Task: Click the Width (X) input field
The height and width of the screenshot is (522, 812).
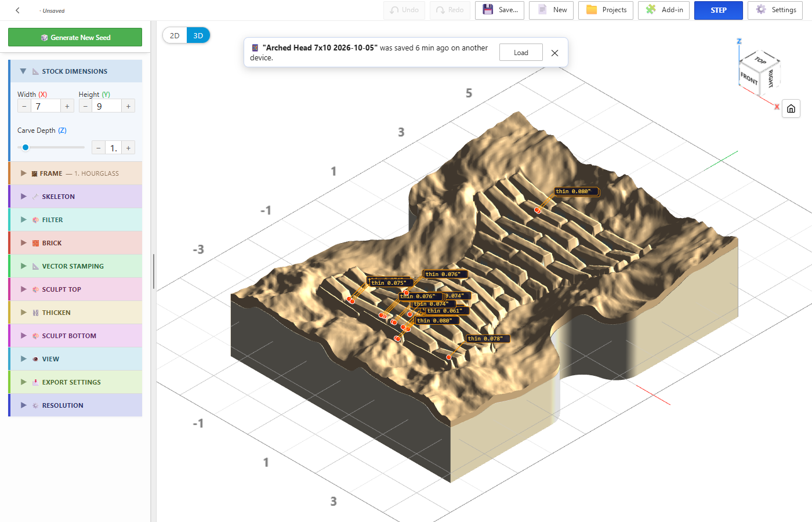Action: point(45,106)
